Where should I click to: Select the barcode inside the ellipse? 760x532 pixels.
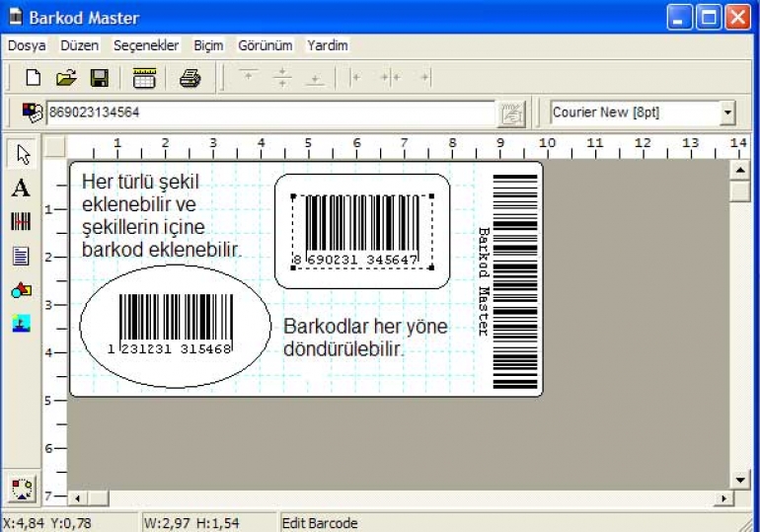point(174,321)
